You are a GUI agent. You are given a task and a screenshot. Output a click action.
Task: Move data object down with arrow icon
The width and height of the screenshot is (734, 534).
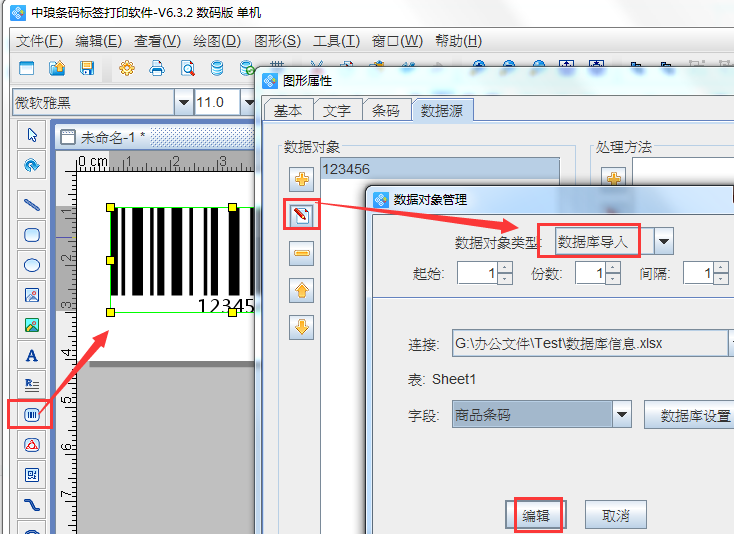302,326
